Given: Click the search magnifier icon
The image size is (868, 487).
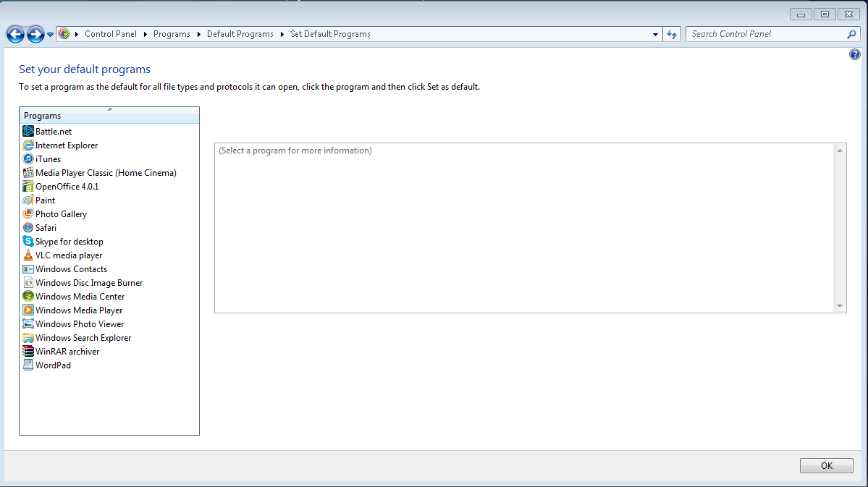Looking at the screenshot, I should [851, 34].
